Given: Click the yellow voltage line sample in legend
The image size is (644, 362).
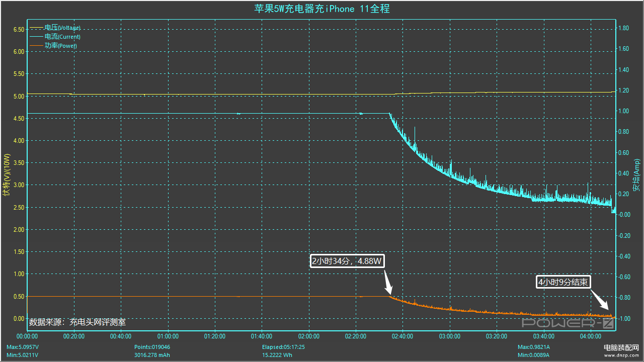Looking at the screenshot, I should pyautogui.click(x=37, y=28).
